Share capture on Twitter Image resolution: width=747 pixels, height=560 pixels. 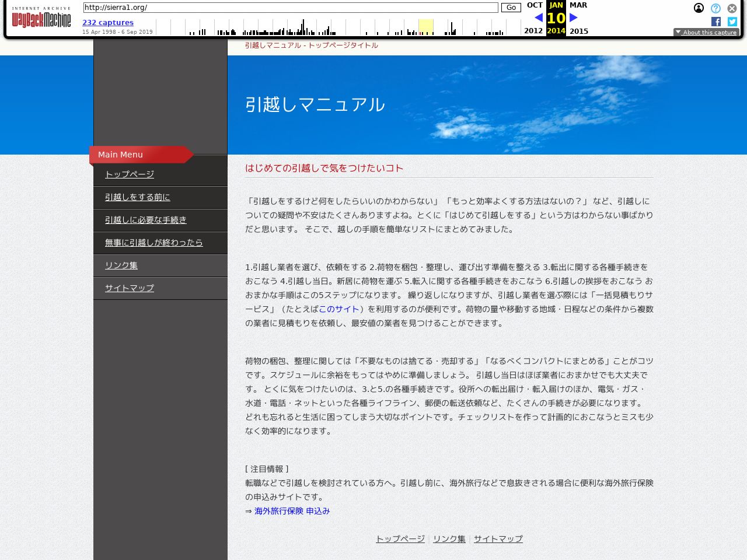point(732,22)
